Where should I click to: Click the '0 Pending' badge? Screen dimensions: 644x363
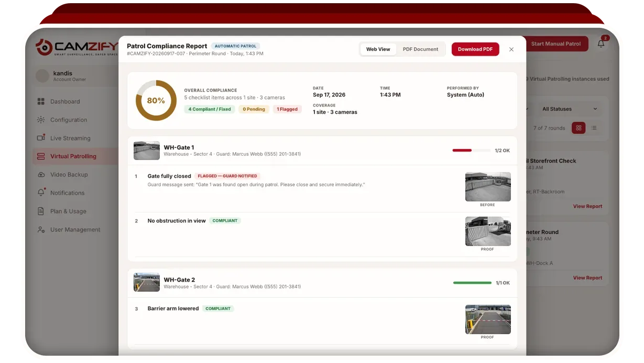(x=254, y=109)
